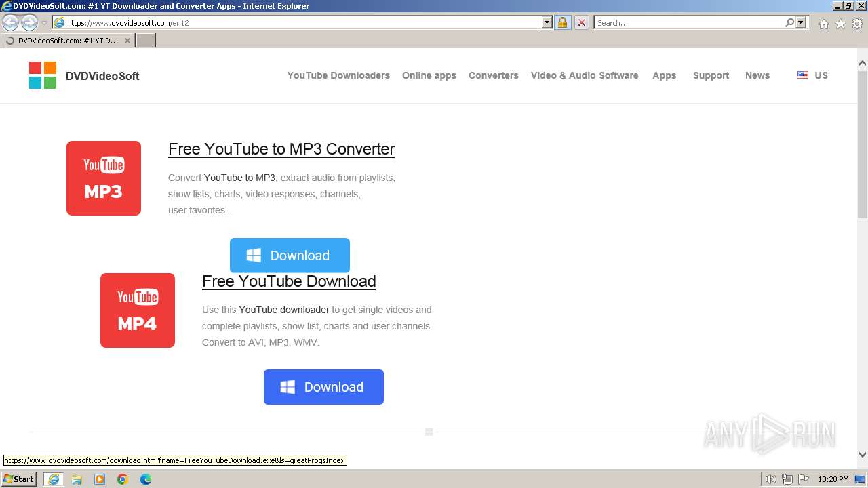Download Free YouTube to MP3 Converter
This screenshot has height=488, width=868.
pyautogui.click(x=290, y=256)
